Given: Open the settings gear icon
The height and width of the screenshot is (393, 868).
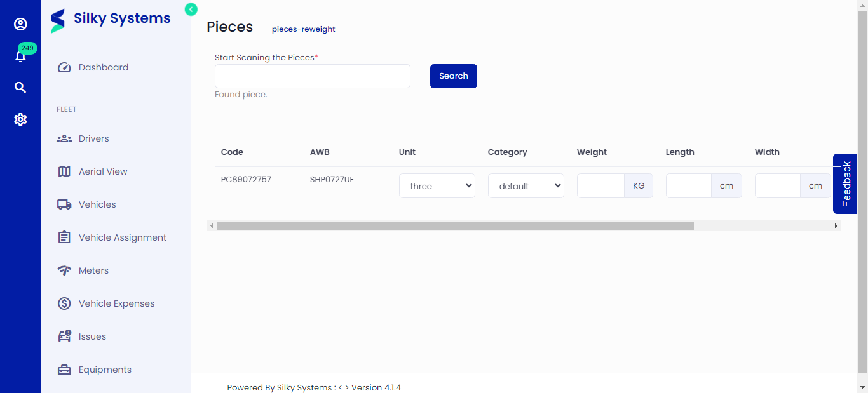Looking at the screenshot, I should point(20,119).
